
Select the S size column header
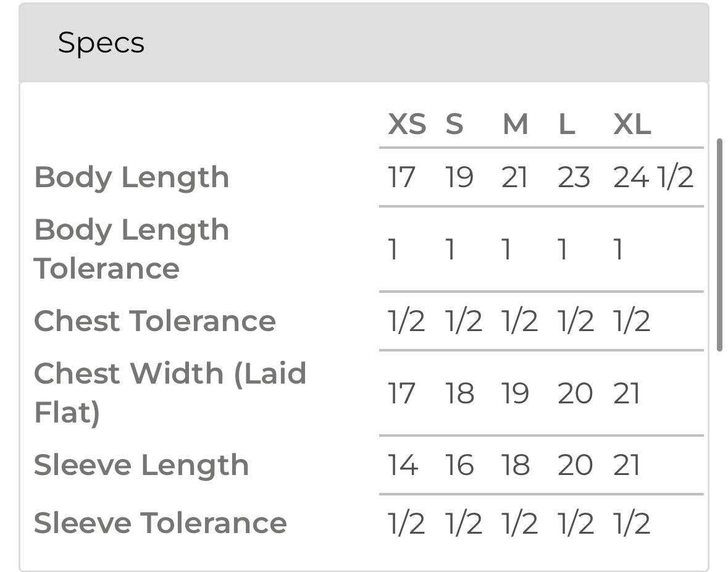click(454, 125)
